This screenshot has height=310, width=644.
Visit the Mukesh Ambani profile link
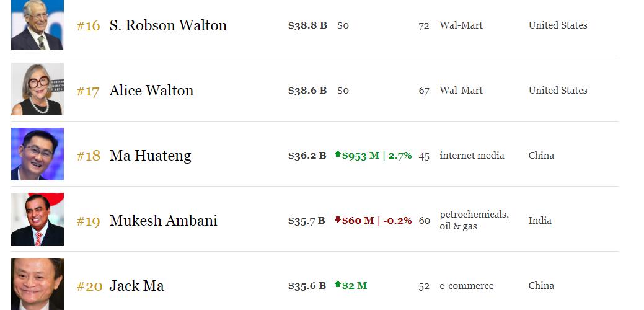pos(163,221)
